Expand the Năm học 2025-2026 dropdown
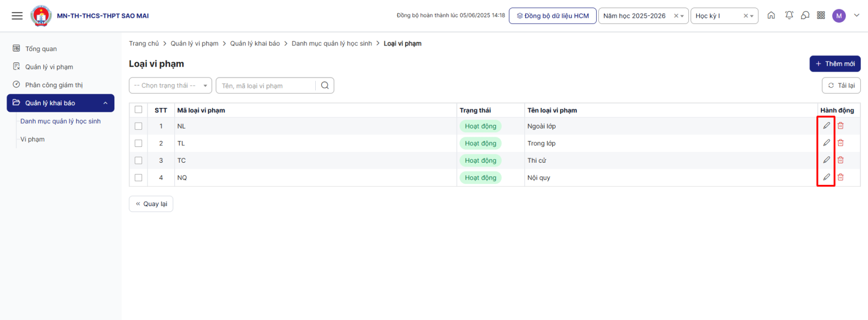868x320 pixels. click(682, 16)
